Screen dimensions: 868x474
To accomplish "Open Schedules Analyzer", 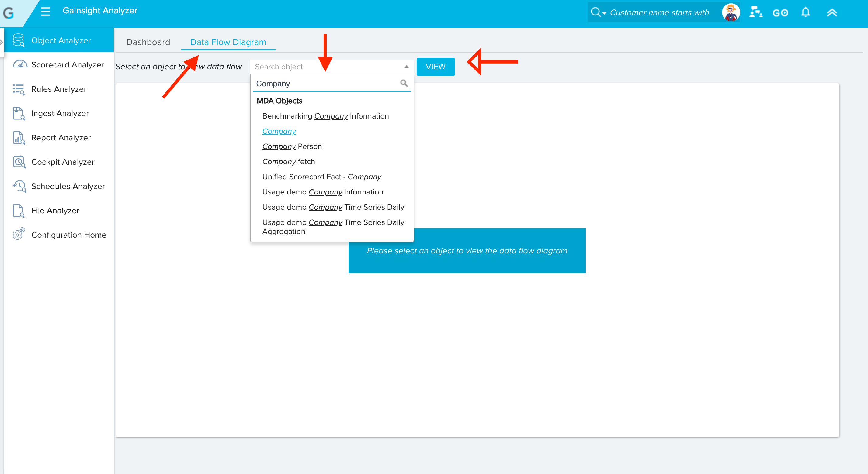I will [59, 186].
